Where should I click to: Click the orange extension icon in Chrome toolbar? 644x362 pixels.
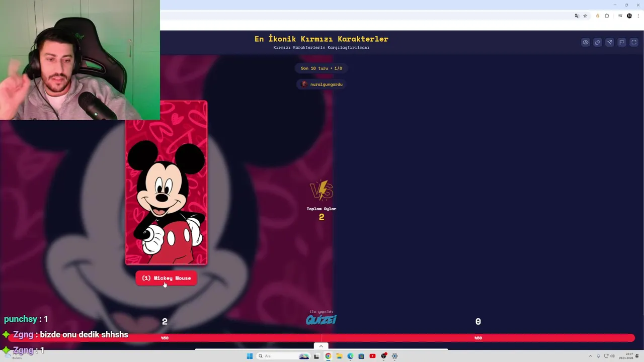598,16
